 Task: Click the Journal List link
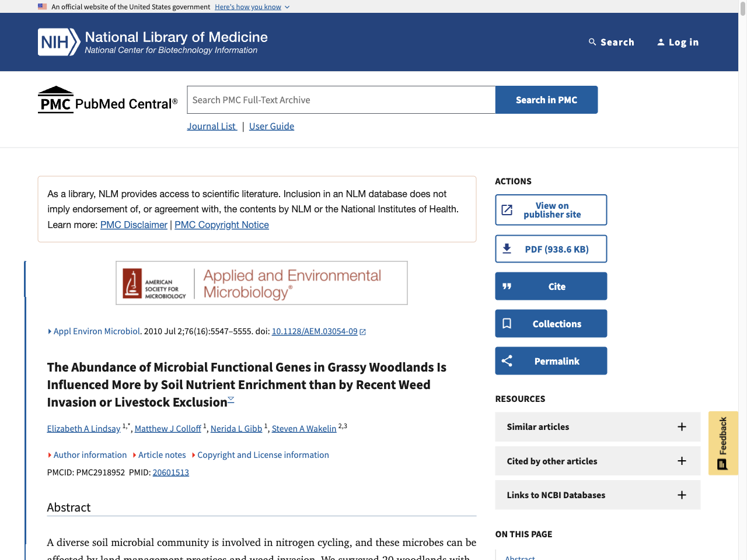tap(211, 126)
